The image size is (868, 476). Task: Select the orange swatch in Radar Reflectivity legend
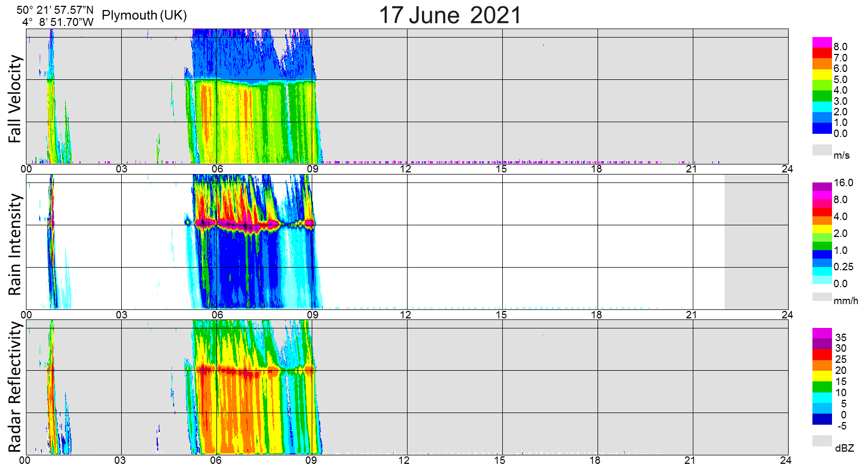tap(822, 365)
